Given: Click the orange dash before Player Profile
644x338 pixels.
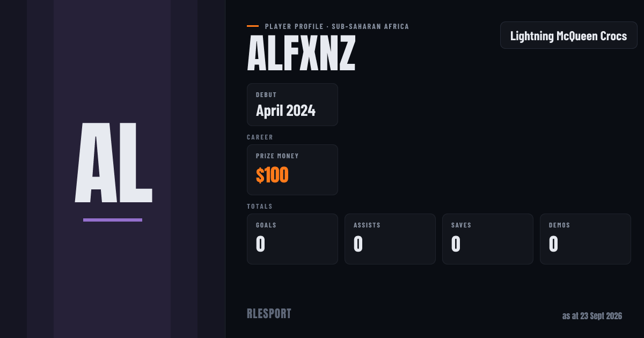Looking at the screenshot, I should click(x=253, y=26).
